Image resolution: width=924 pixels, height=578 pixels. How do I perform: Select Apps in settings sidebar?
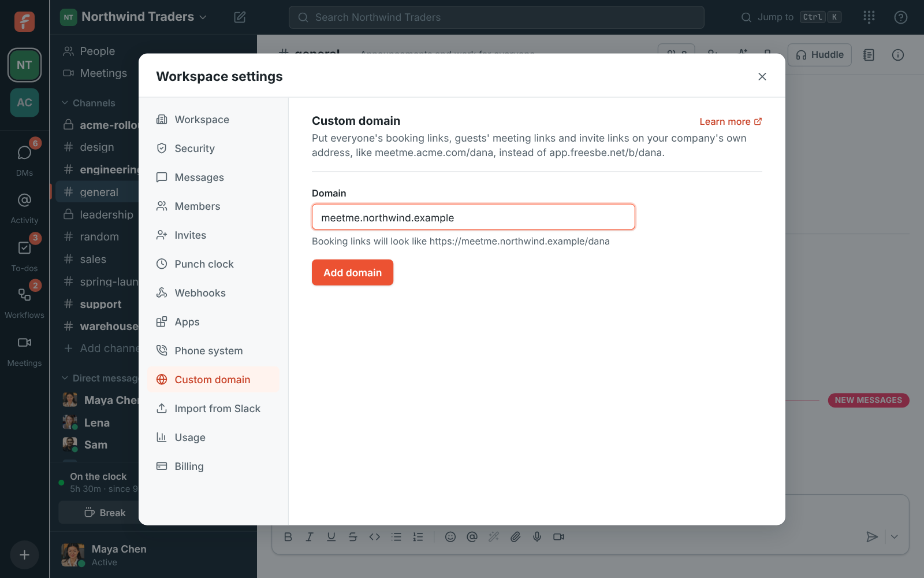[213, 322]
